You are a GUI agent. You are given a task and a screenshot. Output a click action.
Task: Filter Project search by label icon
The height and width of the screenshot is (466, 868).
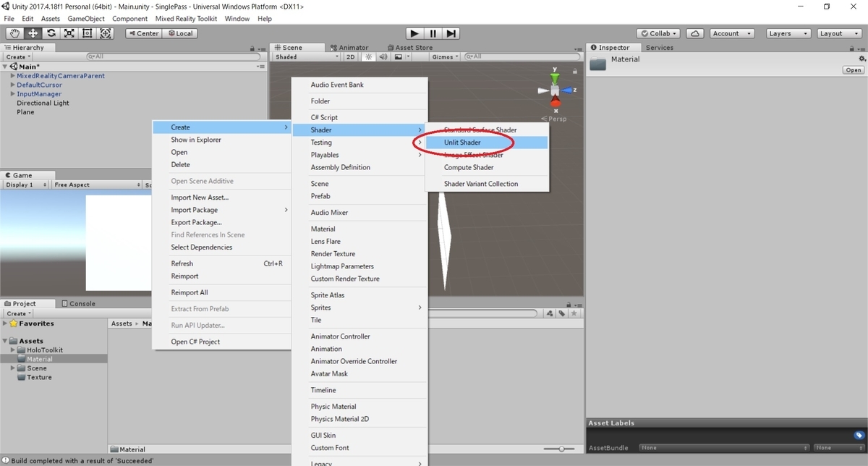coord(562,313)
